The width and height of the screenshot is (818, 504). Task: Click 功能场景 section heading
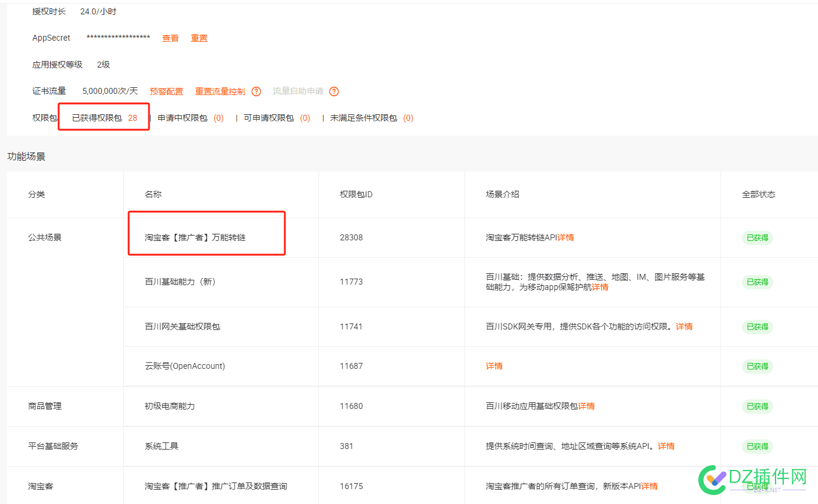pyautogui.click(x=26, y=157)
